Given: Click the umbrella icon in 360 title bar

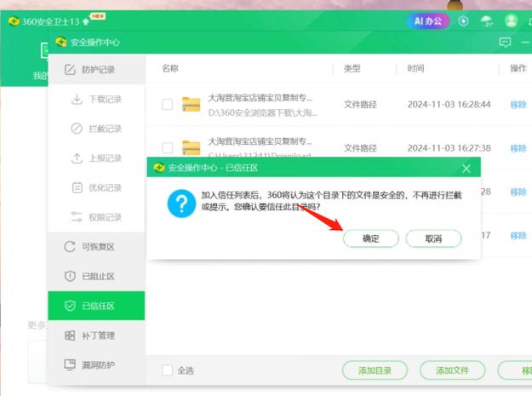Looking at the screenshot, I should [x=487, y=21].
